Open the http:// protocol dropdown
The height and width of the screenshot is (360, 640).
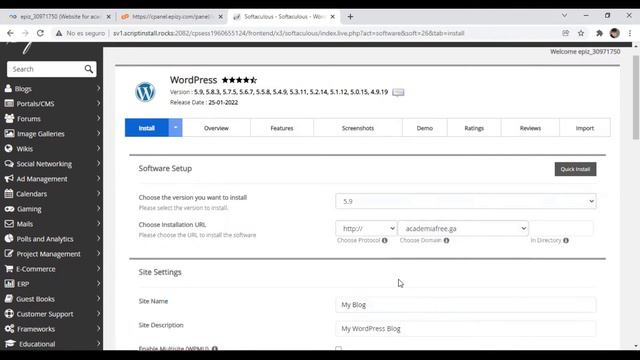click(x=366, y=229)
